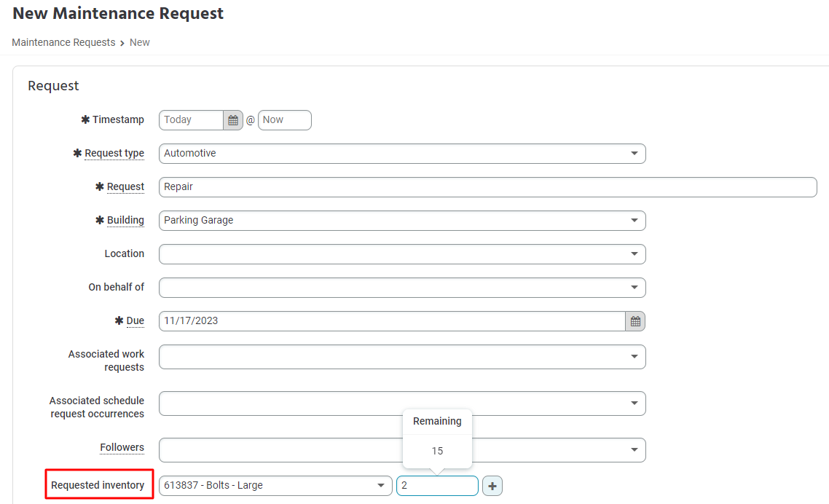The height and width of the screenshot is (504, 829).
Task: Focus the Now time field
Action: click(x=284, y=120)
